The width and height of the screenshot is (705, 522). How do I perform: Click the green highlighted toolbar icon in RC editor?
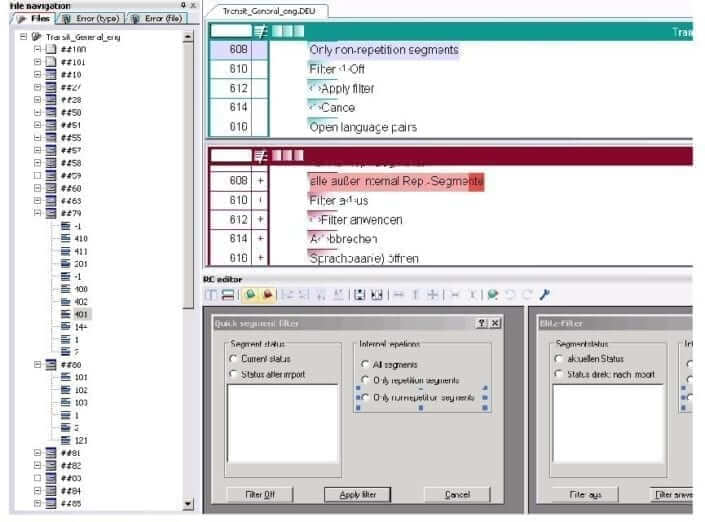pyautogui.click(x=247, y=295)
